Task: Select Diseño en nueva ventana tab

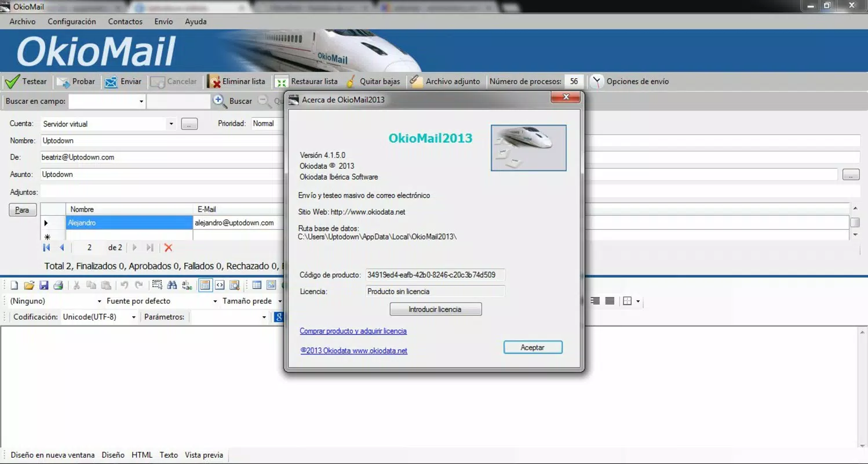Action: [53, 455]
